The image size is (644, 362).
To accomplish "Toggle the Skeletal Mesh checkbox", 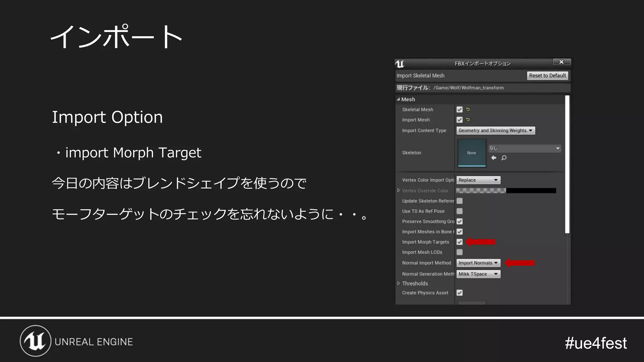I will tap(459, 109).
